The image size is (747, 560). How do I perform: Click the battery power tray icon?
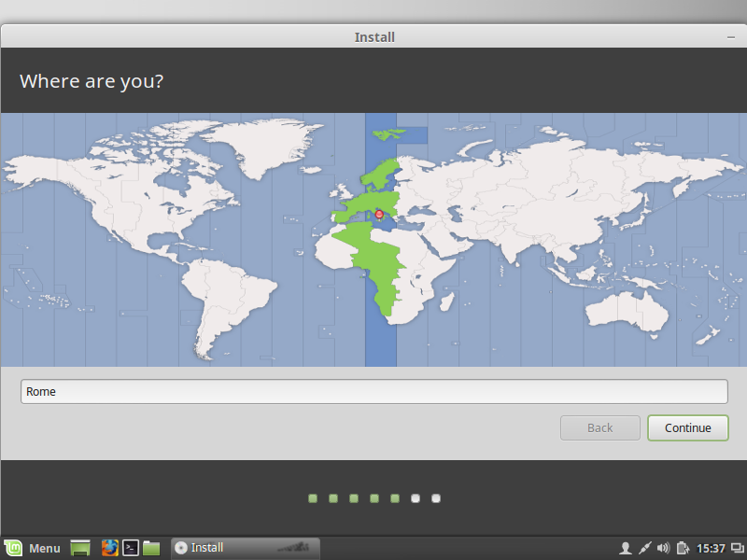click(x=683, y=549)
